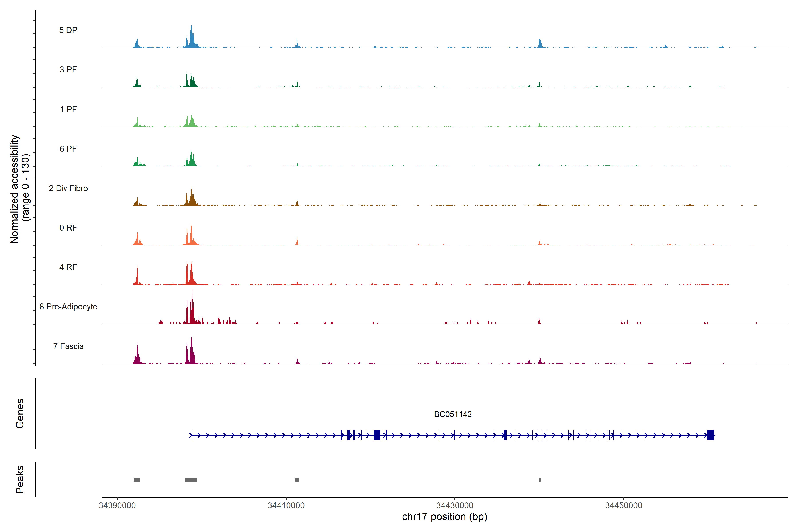The image size is (798, 532).
Task: Click the 0 RF track label
Action: 68,228
